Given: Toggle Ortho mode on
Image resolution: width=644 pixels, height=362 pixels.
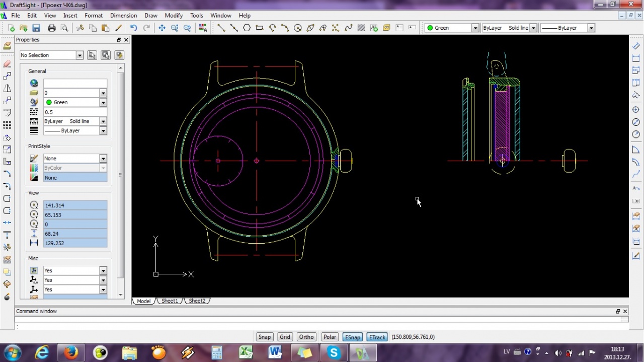Looking at the screenshot, I should pos(306,337).
